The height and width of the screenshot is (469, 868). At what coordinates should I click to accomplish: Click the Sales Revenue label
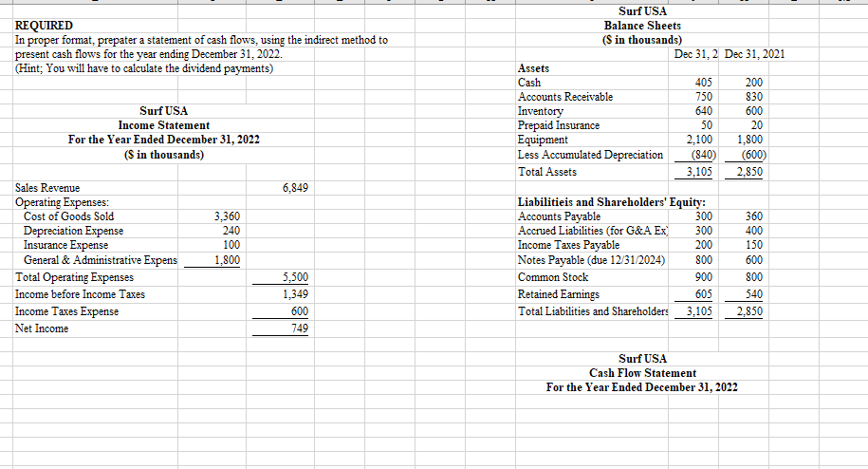pos(47,188)
